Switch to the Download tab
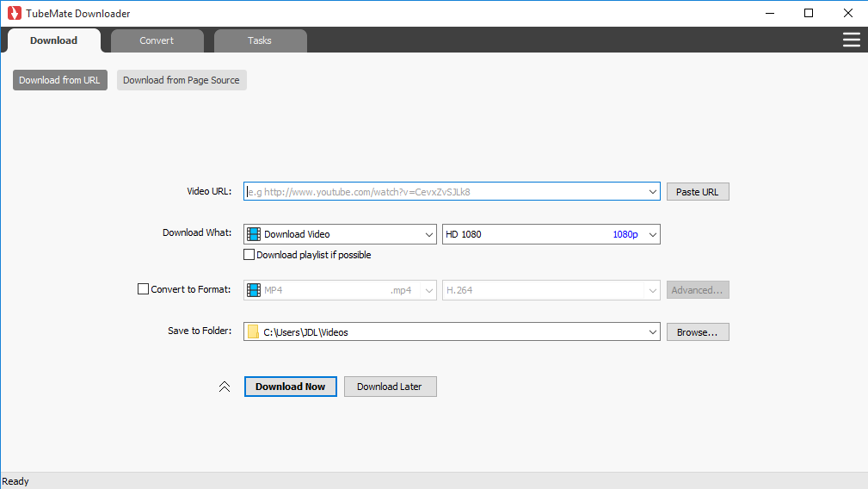Screen dimensions: 868x489 coord(53,40)
